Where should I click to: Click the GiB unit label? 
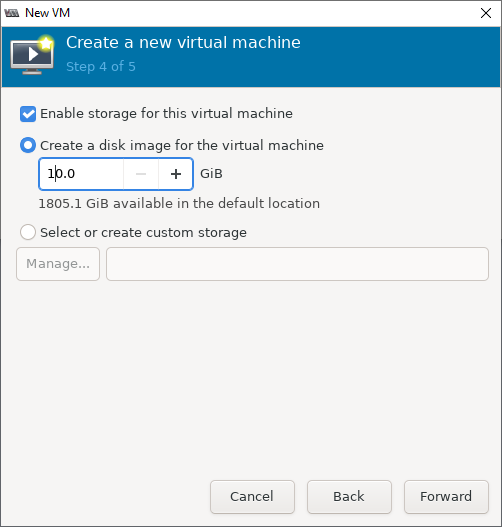tap(211, 174)
